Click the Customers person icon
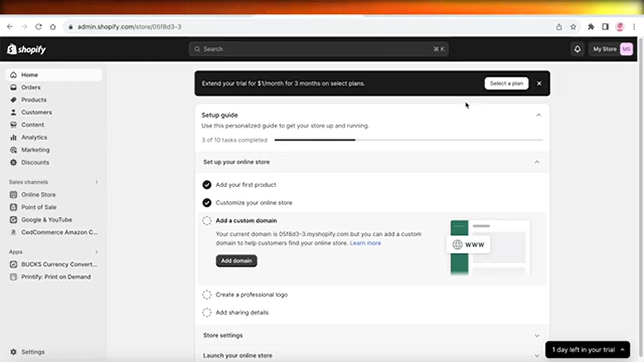 point(13,112)
